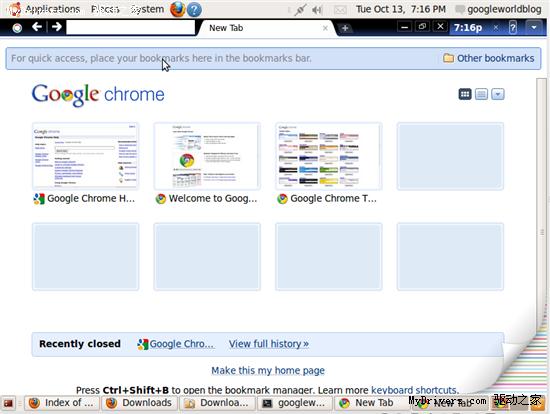Open the Google Chrome T... themes thumbnail
This screenshot has width=550, height=414.
[329, 156]
